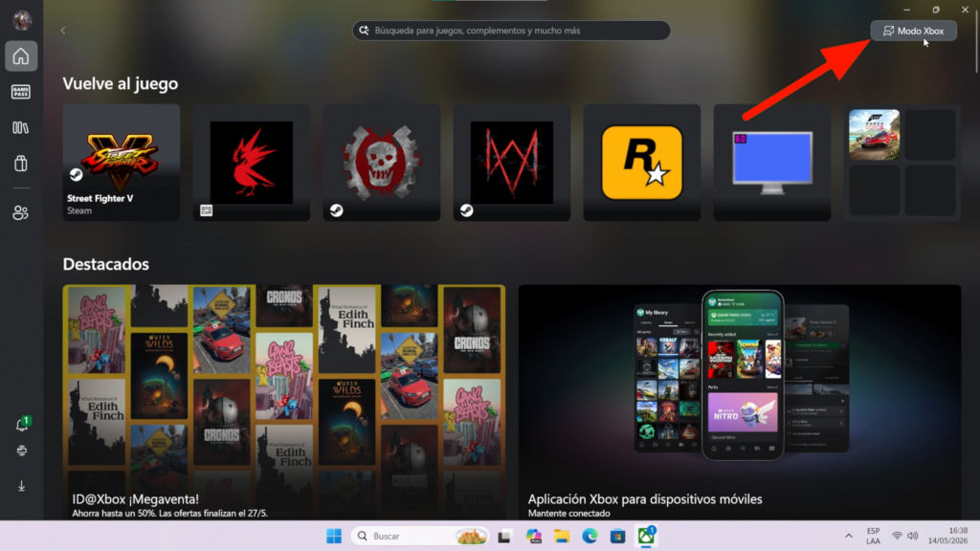Open Microsoft Edge from the taskbar
Screen dimensions: 980x551
coord(590,536)
